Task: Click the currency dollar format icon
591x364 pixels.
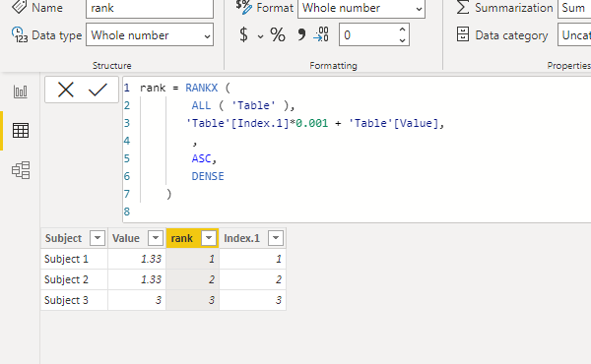Action: 243,35
